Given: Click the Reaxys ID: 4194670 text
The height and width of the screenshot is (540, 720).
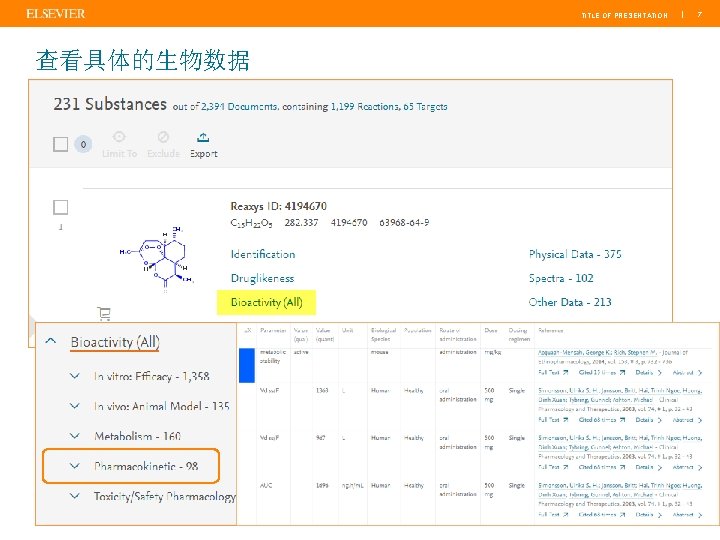Looking at the screenshot, I should click(x=278, y=206).
